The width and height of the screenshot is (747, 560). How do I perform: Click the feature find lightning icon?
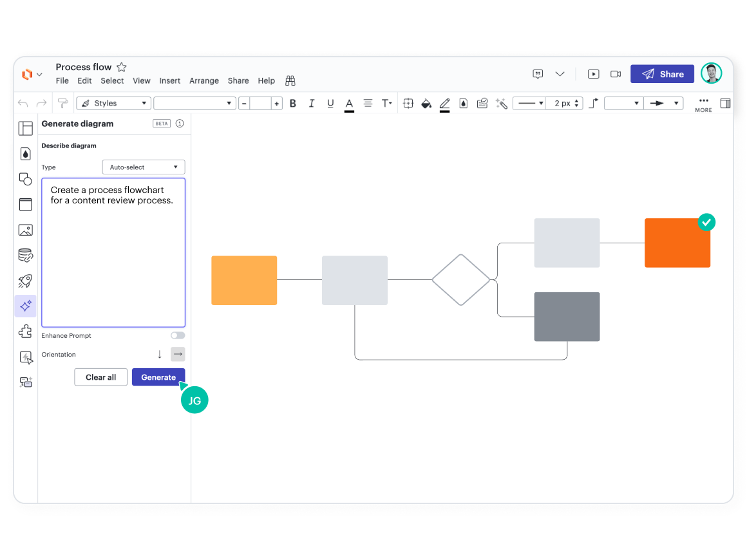click(x=25, y=357)
